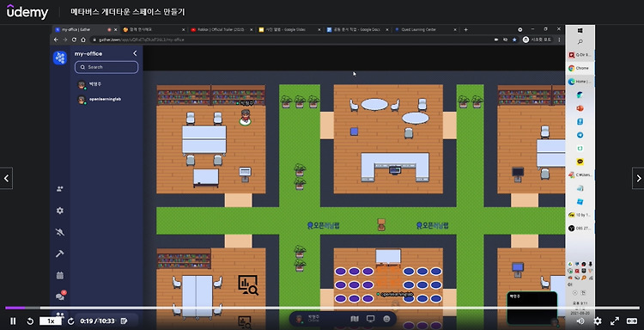Open KakaoTalk from the taskbar
Image resolution: width=644 pixels, height=330 pixels.
pyautogui.click(x=580, y=162)
